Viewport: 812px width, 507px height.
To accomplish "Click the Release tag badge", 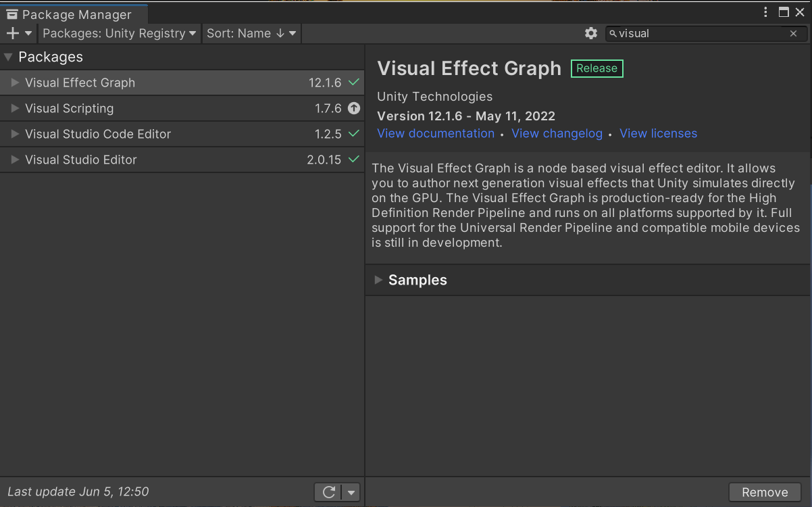I will tap(597, 68).
